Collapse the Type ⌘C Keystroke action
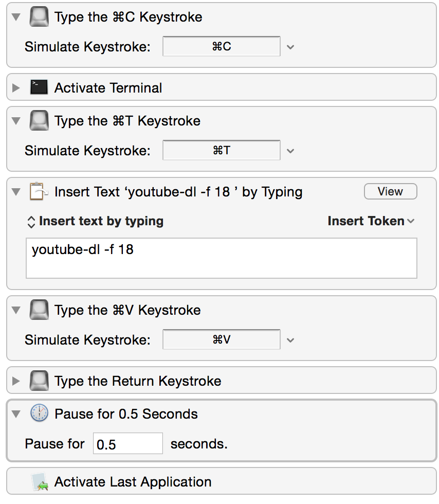 [16, 17]
